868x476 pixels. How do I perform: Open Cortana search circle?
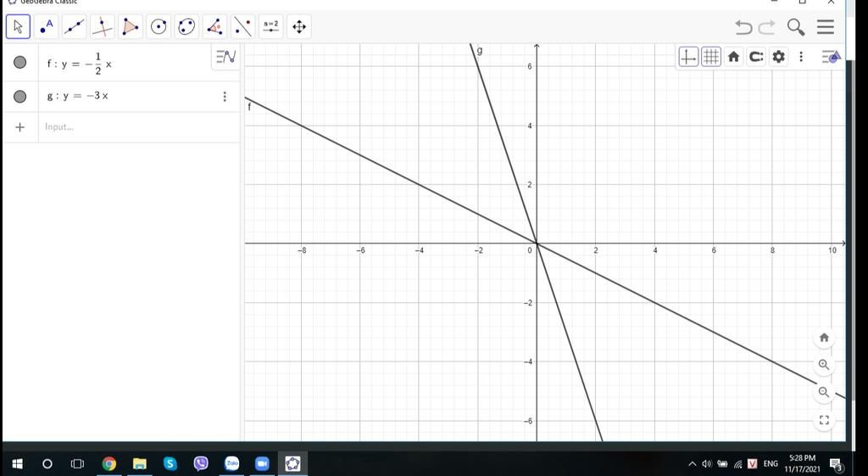[47, 464]
